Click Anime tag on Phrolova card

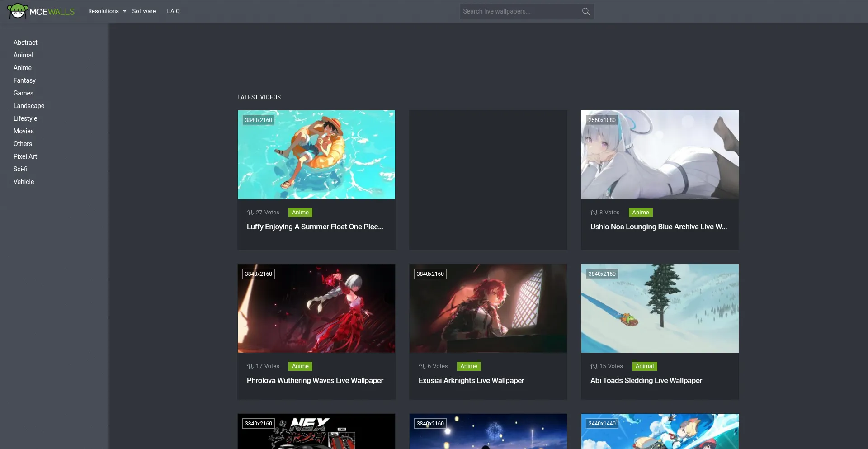coord(300,366)
